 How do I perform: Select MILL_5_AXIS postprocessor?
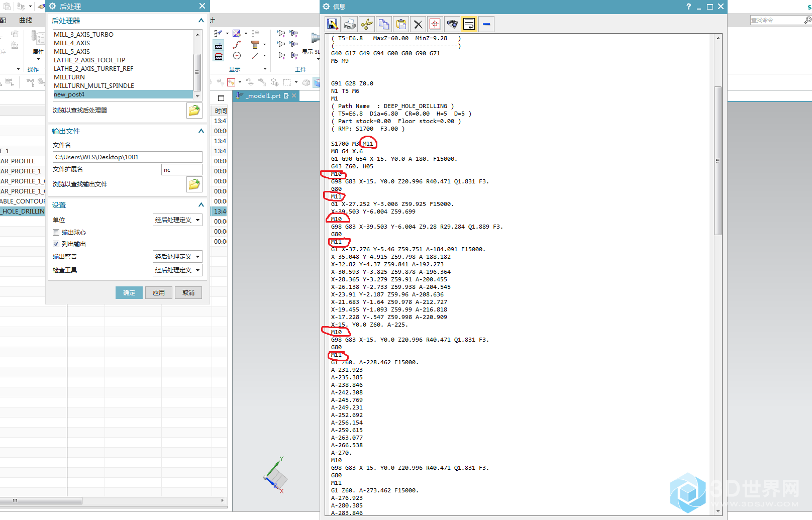point(123,52)
